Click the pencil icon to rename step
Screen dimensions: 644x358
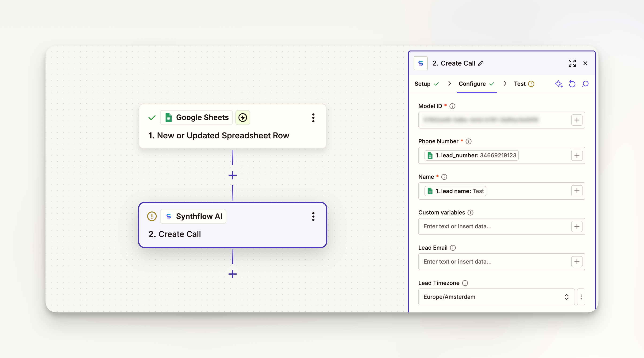[481, 63]
